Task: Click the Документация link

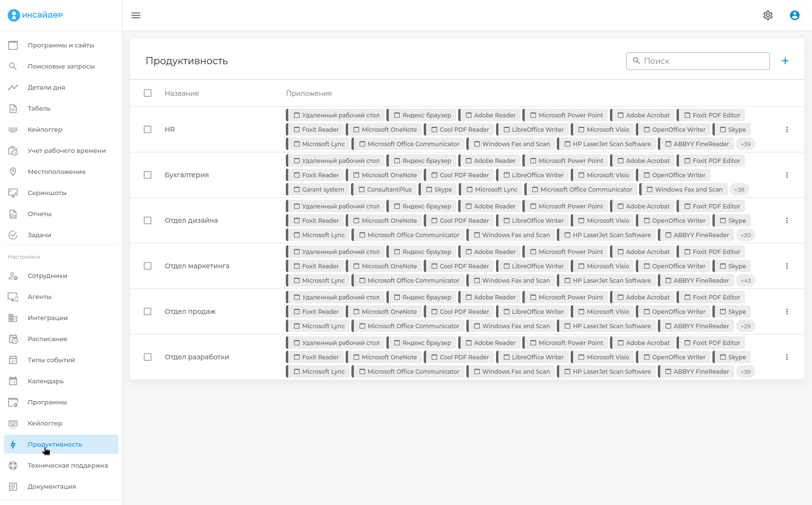Action: pos(52,486)
